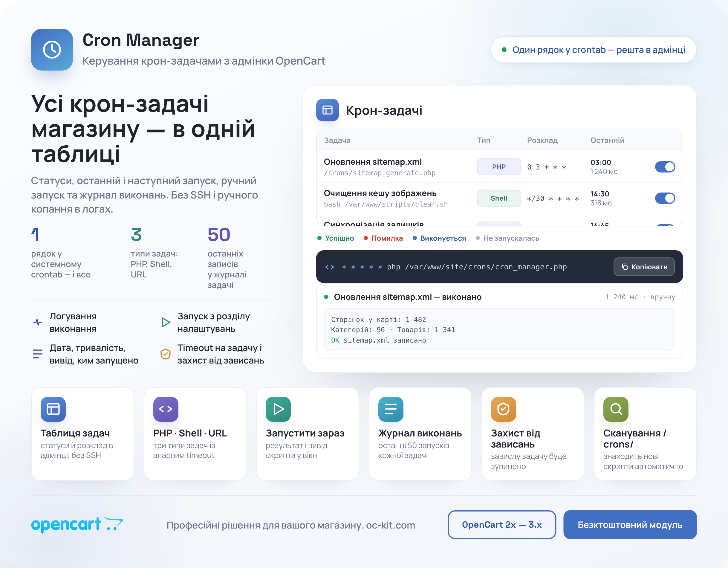Click the Таблиця задач card icon
The image size is (728, 568).
coord(53,409)
